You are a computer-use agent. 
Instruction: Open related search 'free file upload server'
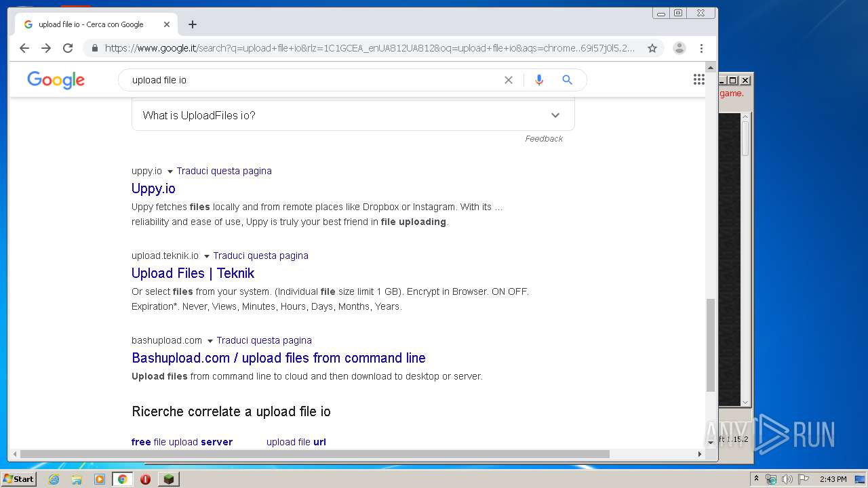coord(182,442)
